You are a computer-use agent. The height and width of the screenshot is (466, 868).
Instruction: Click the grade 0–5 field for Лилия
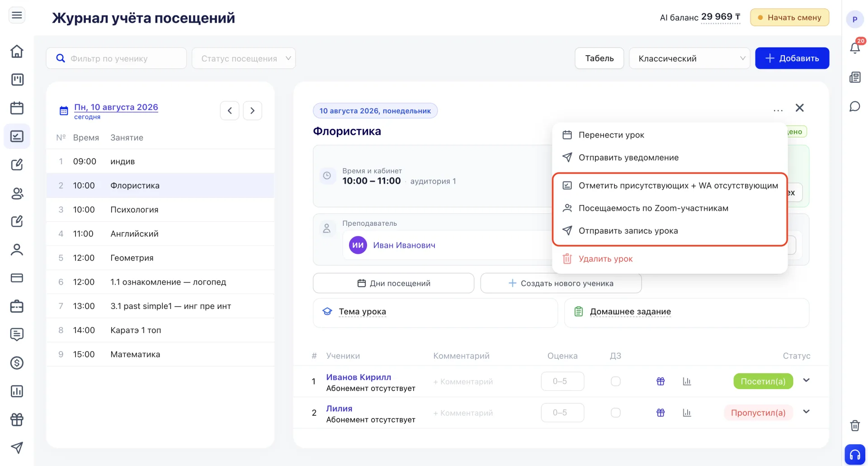point(562,413)
